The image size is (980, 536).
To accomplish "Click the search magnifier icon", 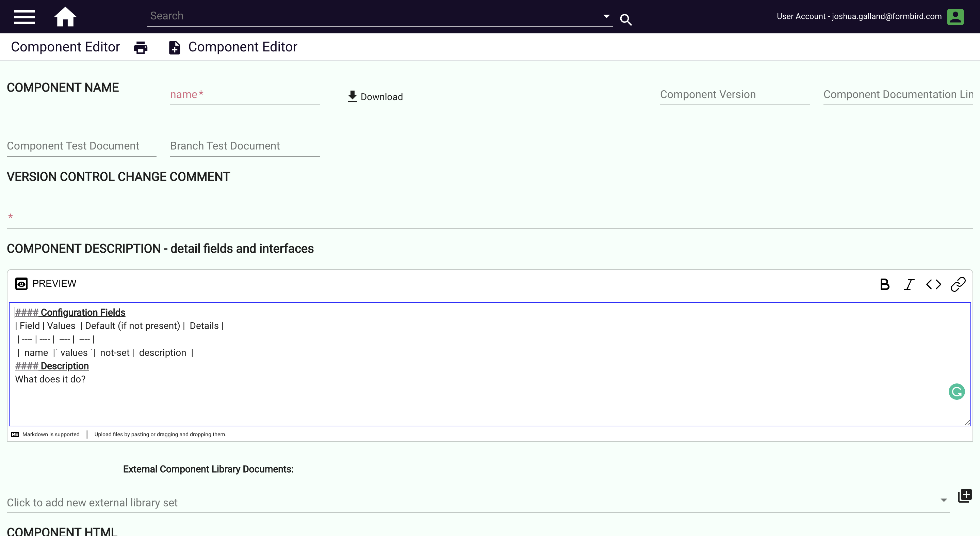I will 626,19.
